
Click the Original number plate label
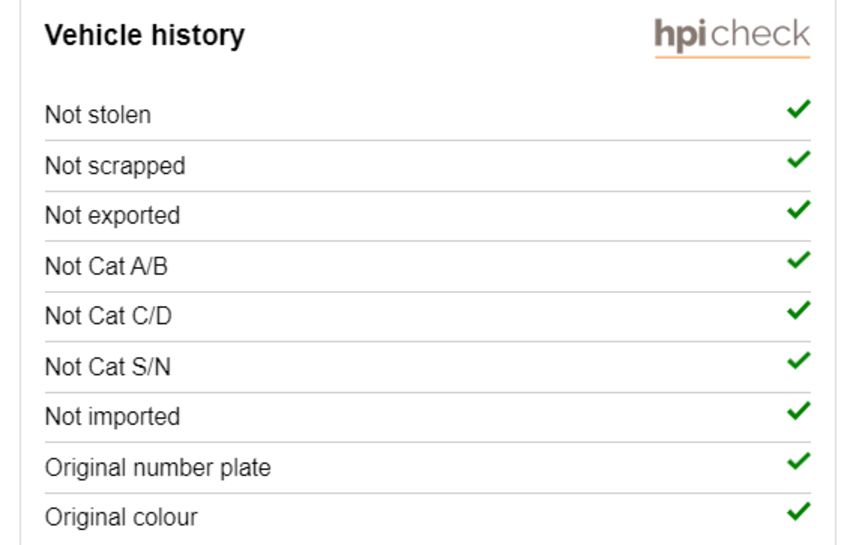pos(158,468)
